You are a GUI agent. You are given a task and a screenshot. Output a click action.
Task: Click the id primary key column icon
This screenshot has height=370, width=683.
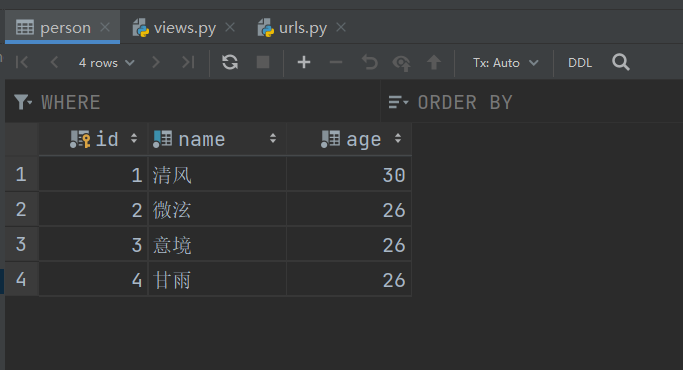(80, 139)
